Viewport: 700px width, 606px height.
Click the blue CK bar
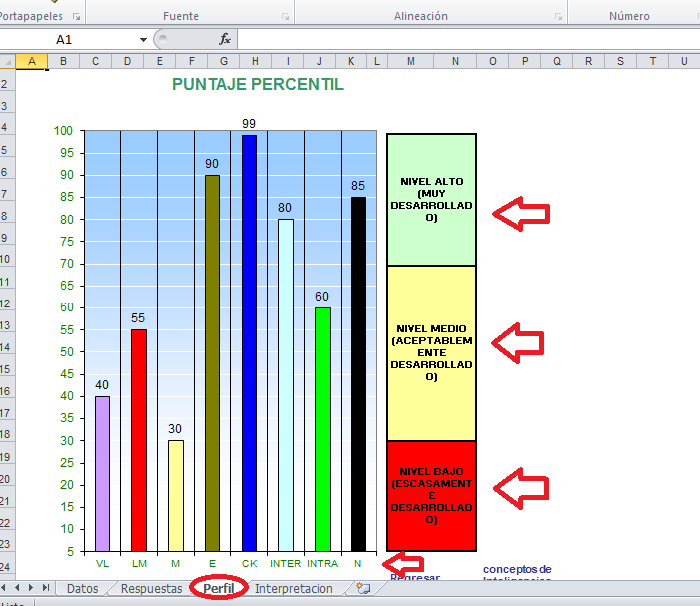(x=249, y=343)
